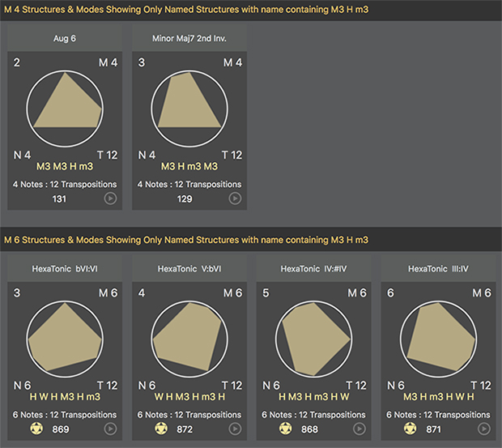
Task: Click the M 6 Structures & Modes section header
Action: [186, 240]
